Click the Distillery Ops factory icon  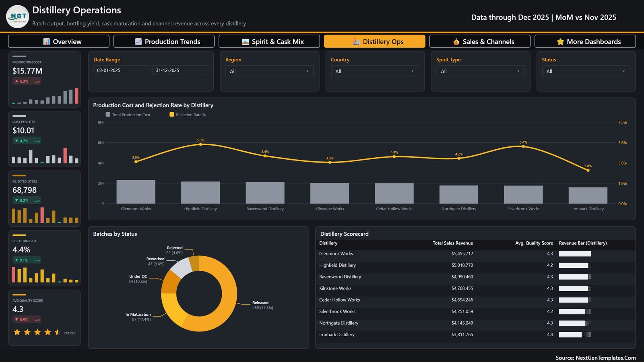click(357, 42)
